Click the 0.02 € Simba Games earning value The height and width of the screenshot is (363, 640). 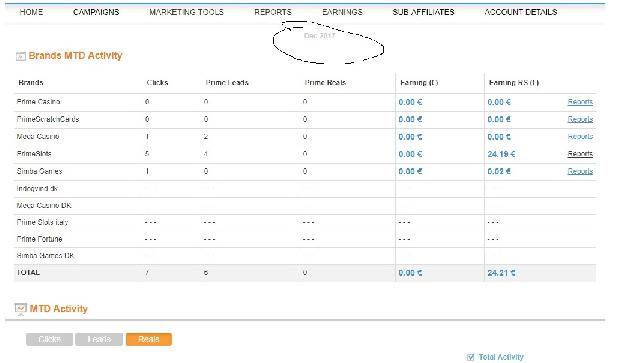[x=499, y=171]
